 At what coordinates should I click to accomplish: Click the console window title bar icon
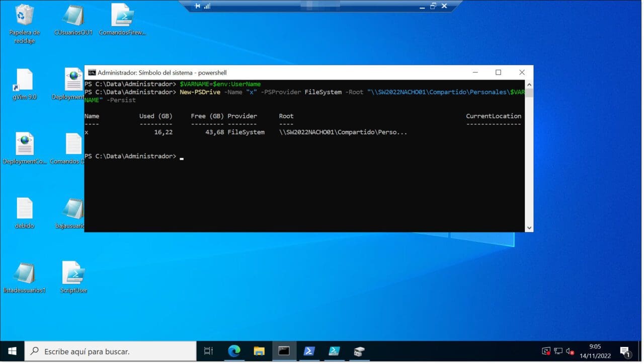pos(92,72)
